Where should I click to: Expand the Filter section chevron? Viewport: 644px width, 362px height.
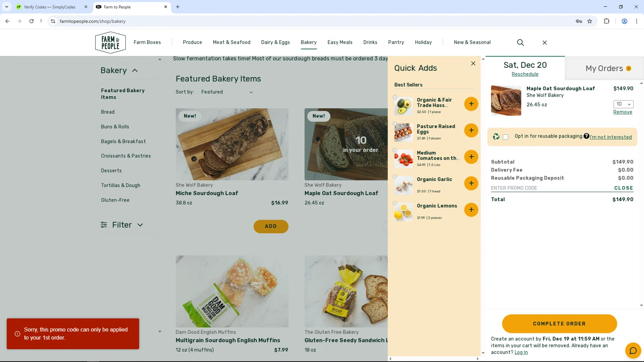click(140, 225)
